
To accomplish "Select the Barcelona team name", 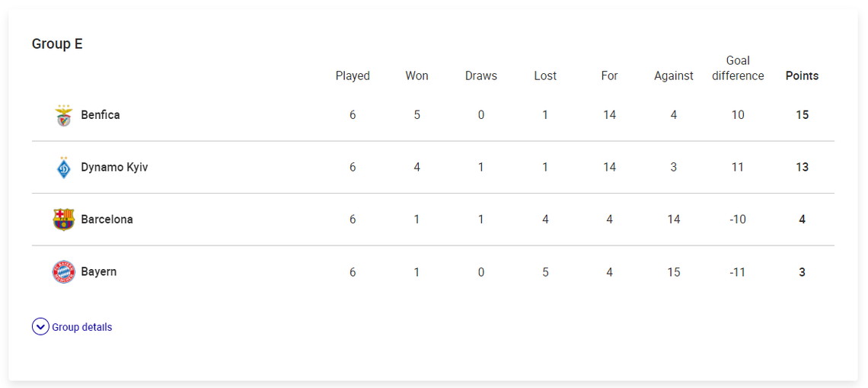I will (107, 220).
